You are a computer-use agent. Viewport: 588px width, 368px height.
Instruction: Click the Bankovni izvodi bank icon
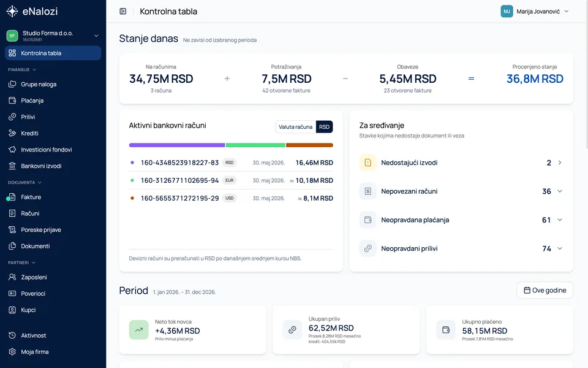coord(12,166)
